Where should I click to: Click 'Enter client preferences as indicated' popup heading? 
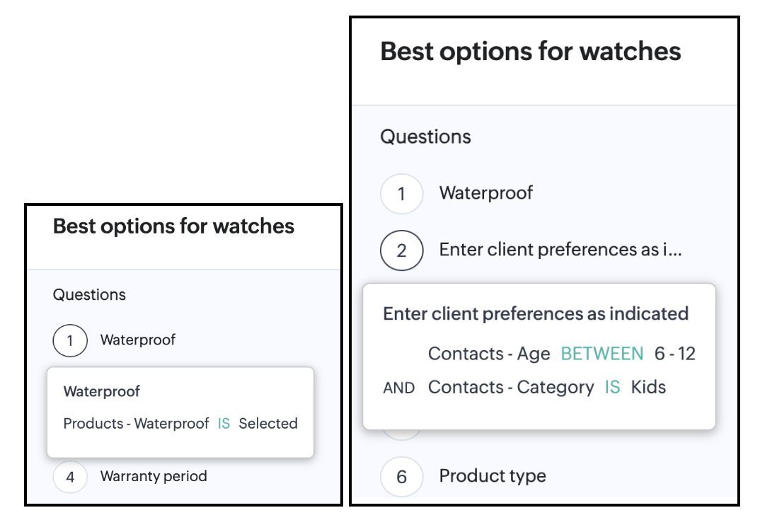click(x=536, y=313)
